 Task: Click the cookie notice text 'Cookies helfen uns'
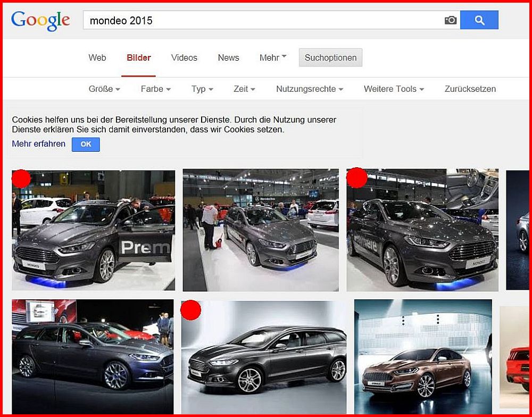174,125
